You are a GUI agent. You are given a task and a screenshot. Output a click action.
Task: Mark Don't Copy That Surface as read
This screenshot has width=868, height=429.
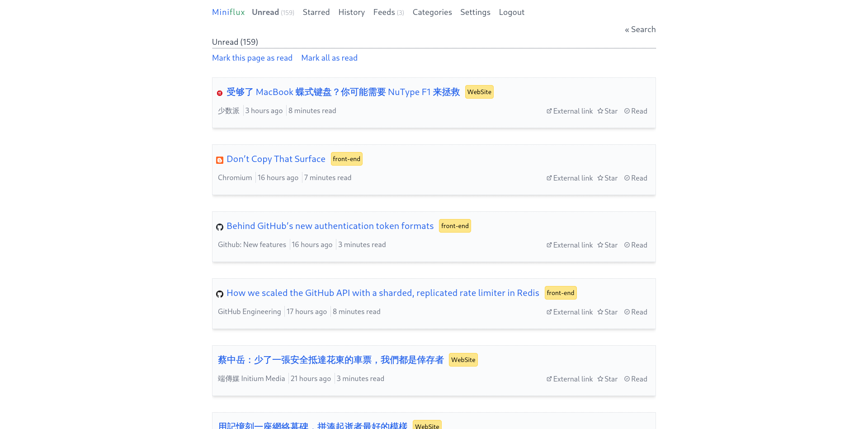point(636,178)
